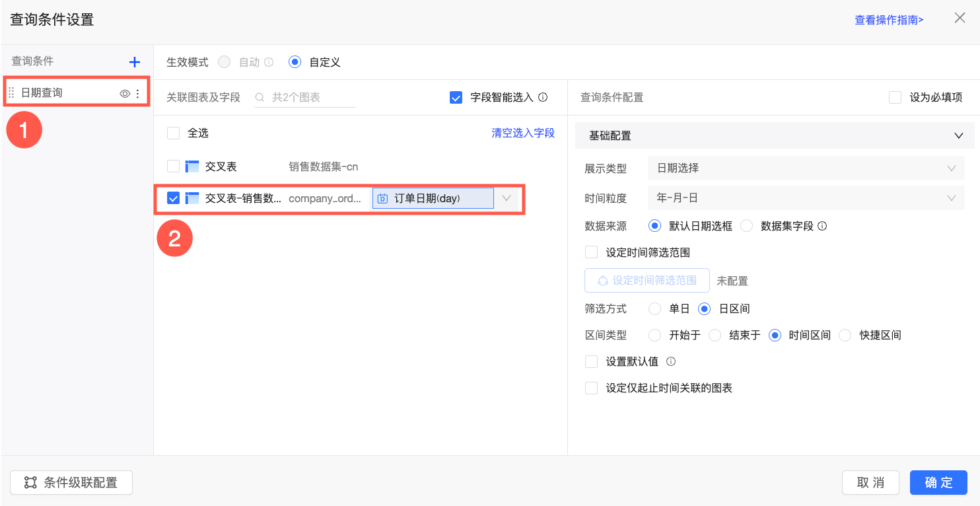Select 开始于 interval type
This screenshot has height=506, width=980.
coord(655,335)
